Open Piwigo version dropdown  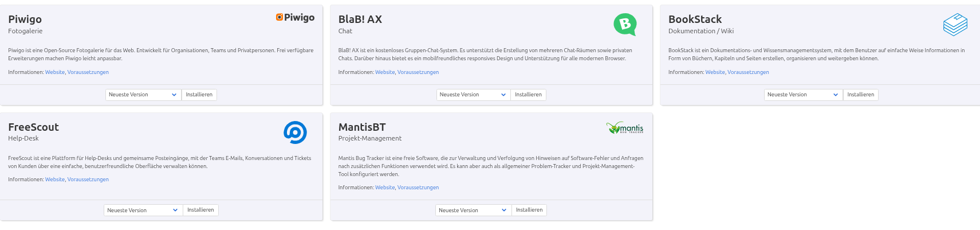143,95
